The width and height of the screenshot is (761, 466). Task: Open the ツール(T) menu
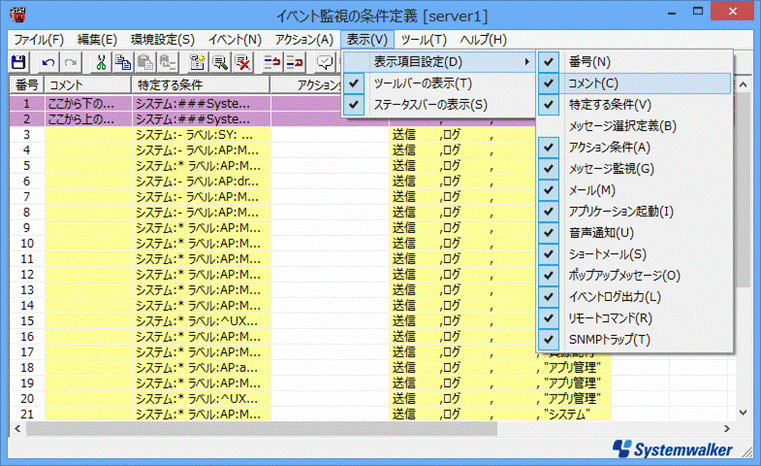(423, 40)
